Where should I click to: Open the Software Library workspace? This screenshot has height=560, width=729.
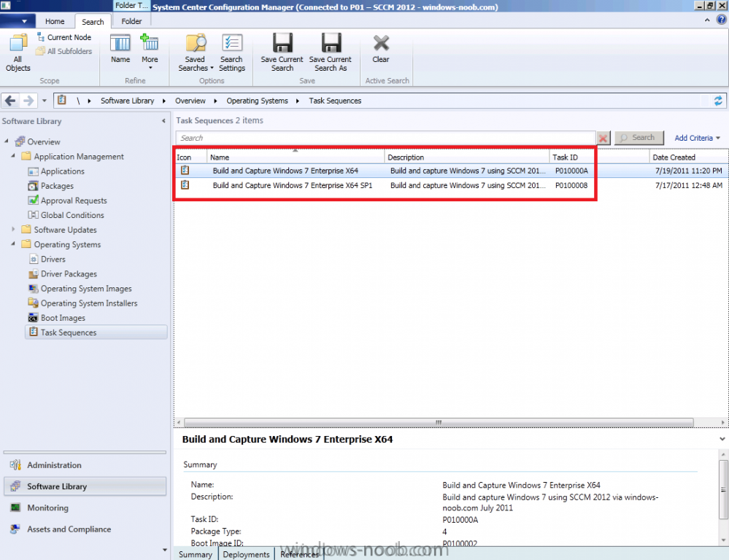tap(85, 486)
